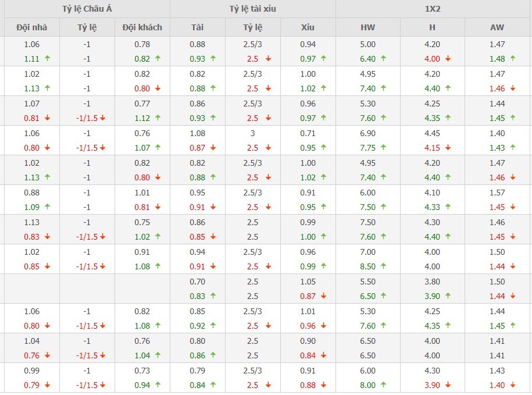Click the red down arrow beside 4.15
Screen dimensions: 532x395
coord(448,148)
